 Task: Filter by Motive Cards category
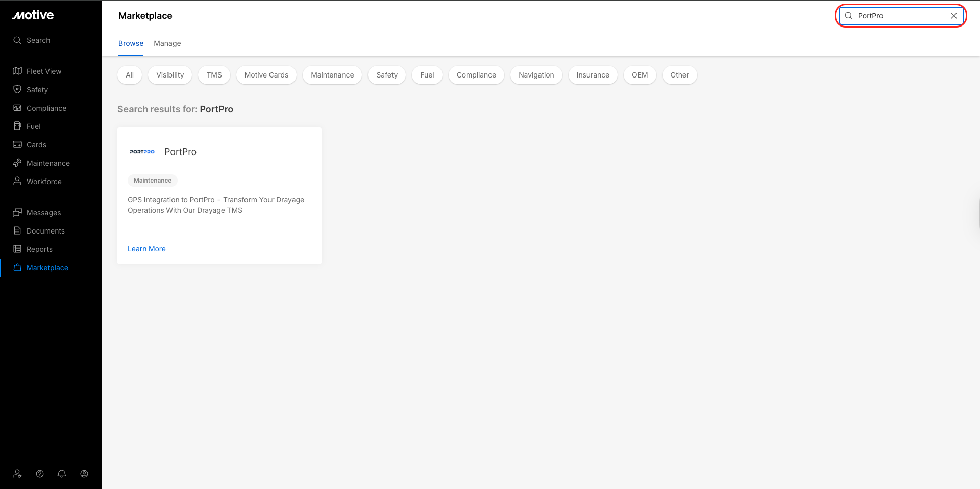266,75
